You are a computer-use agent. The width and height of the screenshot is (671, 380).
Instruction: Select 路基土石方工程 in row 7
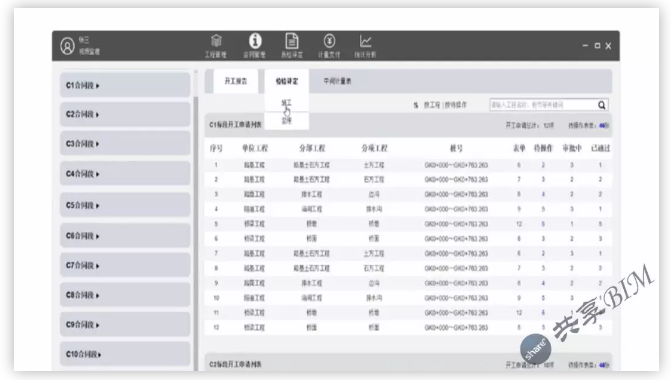(312, 253)
